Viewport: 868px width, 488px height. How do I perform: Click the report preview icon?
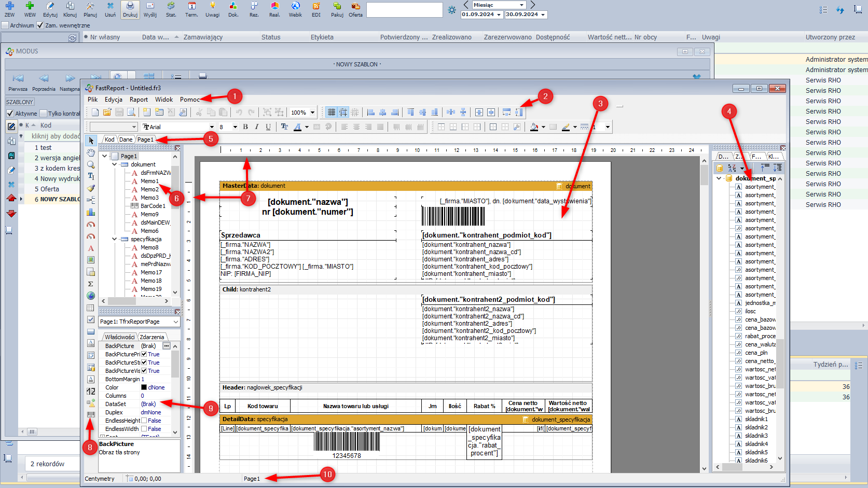coord(131,113)
